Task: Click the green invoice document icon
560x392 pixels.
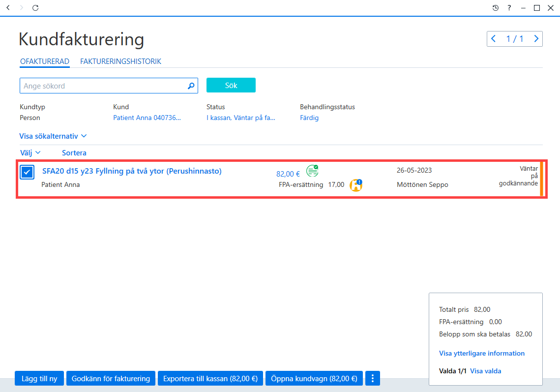Action: (x=313, y=171)
